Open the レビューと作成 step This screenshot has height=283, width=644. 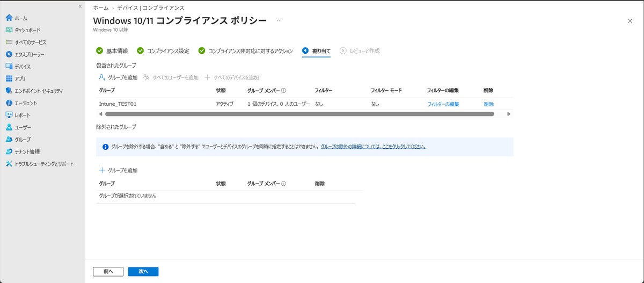pos(360,51)
